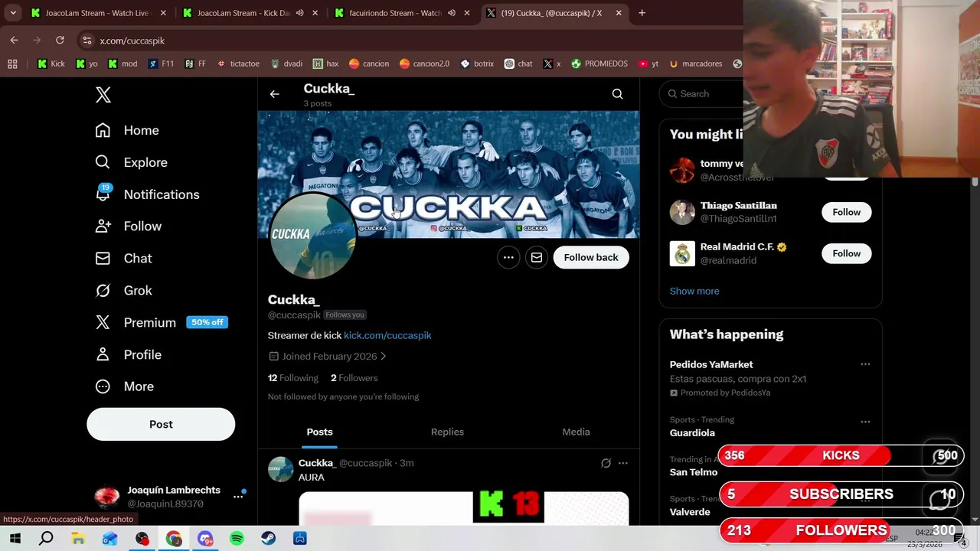Follow Real Madrid C.F.
This screenshot has height=551, width=980.
[x=846, y=253]
